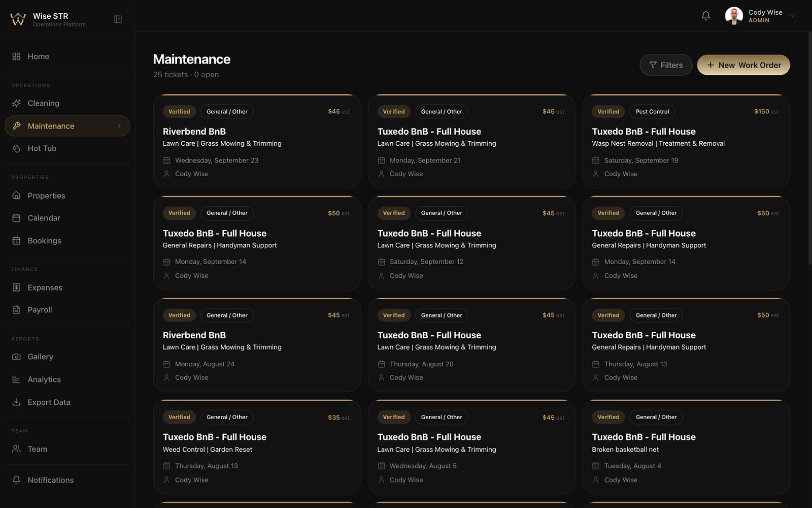Open the Analytics page link
This screenshot has width=812, height=508.
(x=67, y=379)
